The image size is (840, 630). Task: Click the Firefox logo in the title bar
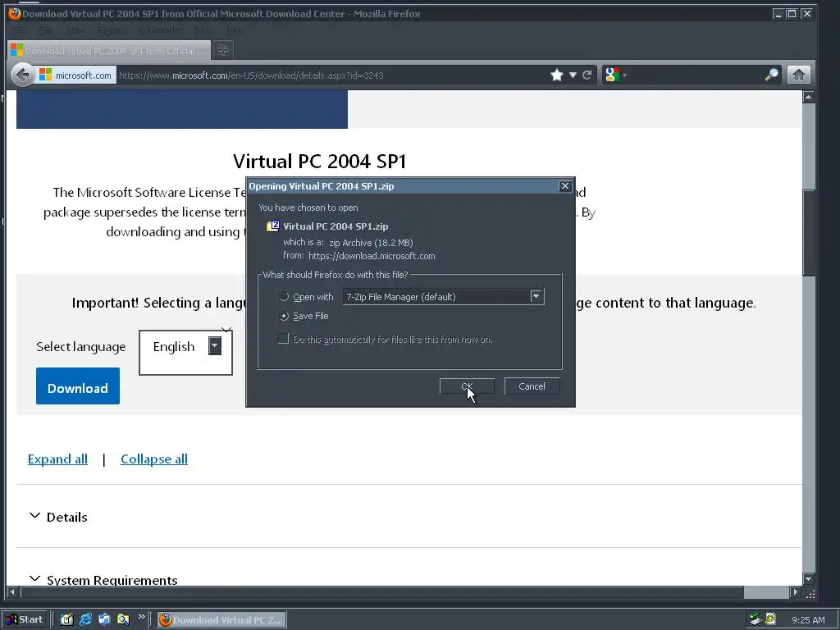[14, 13]
